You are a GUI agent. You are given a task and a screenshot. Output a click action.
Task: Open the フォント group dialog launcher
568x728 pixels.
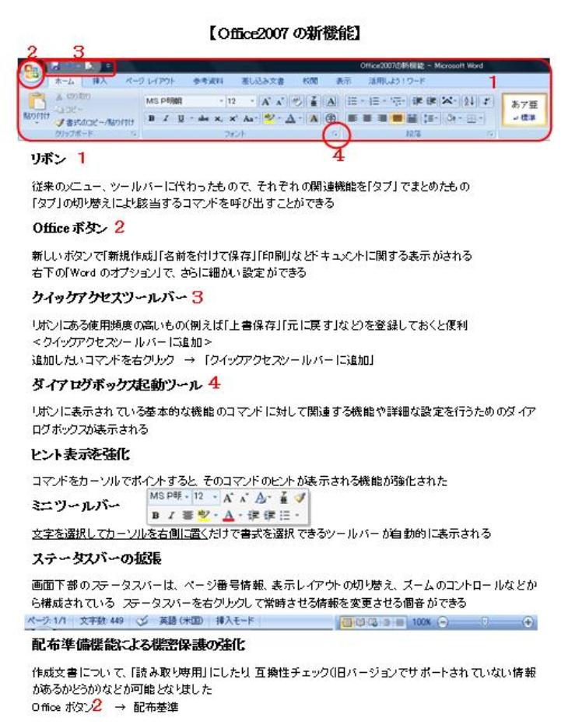[x=335, y=135]
